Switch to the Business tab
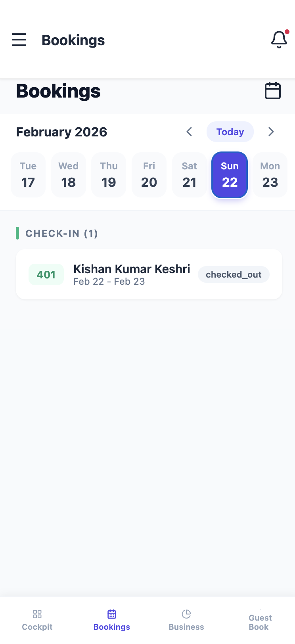This screenshot has height=644, width=295. pyautogui.click(x=186, y=619)
